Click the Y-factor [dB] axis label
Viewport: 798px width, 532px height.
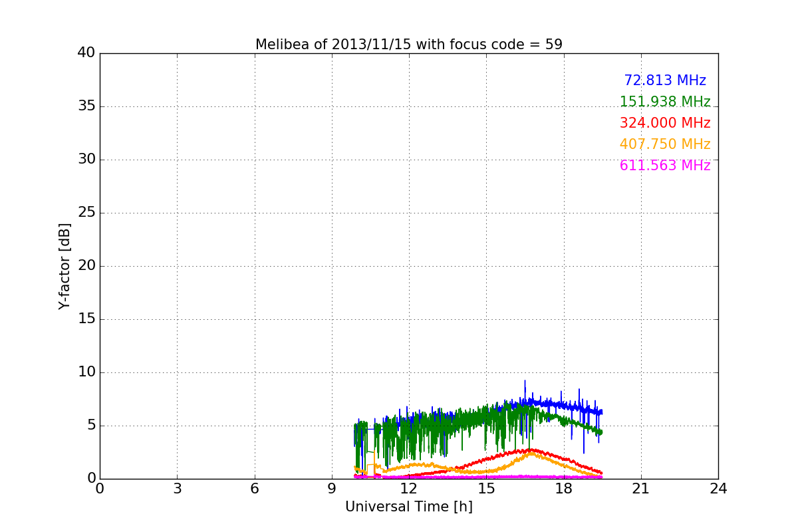tap(65, 266)
